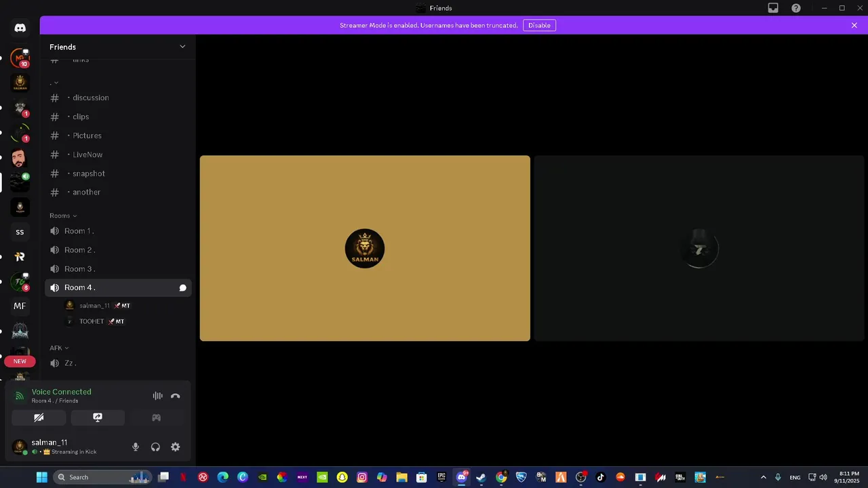Open Task View on taskbar

point(163,477)
